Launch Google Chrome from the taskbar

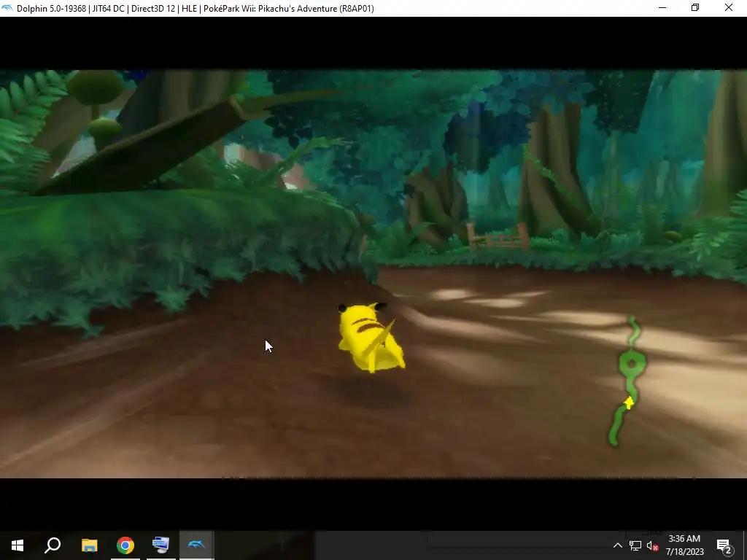(x=125, y=545)
